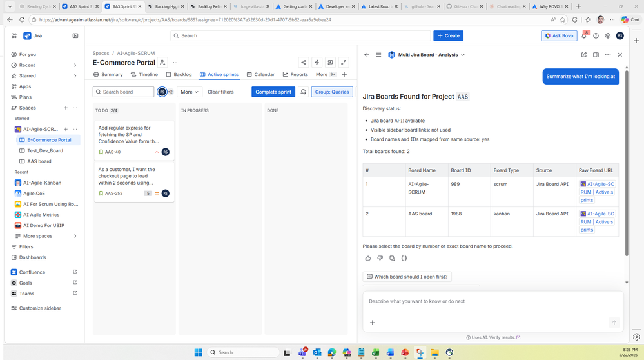Screen dimensions: 644x360
Task: Open the Jira app switcher grid icon
Action: pyautogui.click(x=14, y=35)
